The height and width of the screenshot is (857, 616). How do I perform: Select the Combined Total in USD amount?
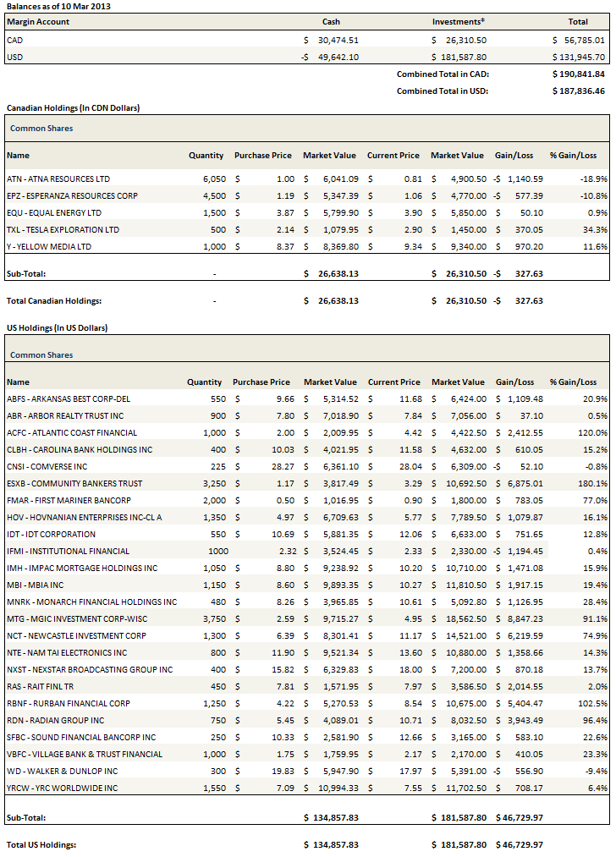tap(577, 91)
